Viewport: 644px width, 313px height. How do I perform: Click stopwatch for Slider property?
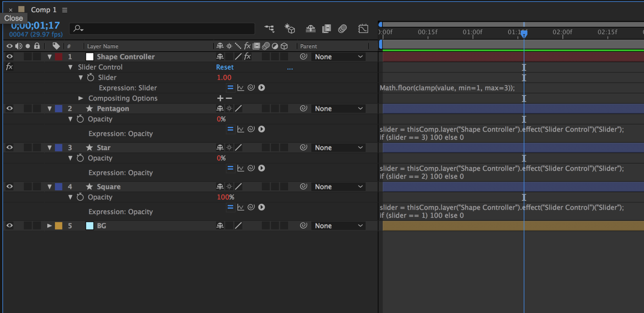tap(91, 77)
